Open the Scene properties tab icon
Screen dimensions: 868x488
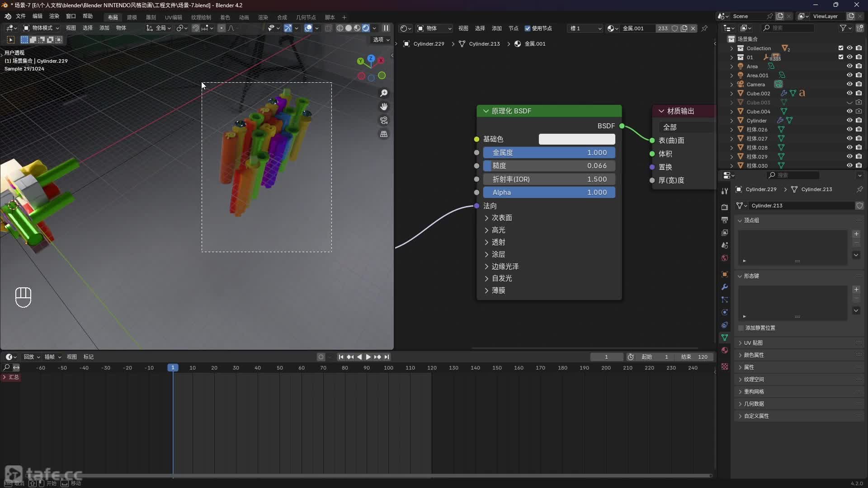725,245
